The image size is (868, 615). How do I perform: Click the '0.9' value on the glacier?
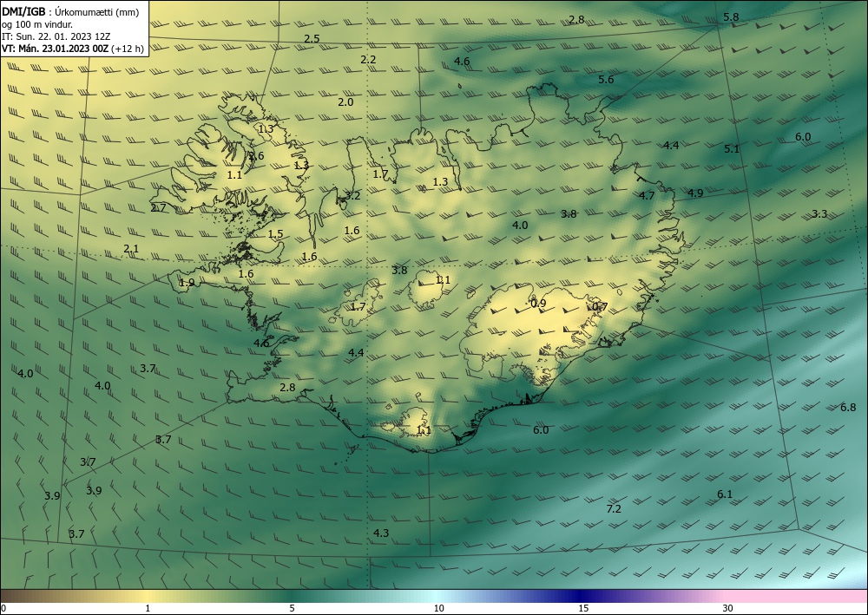pyautogui.click(x=538, y=303)
